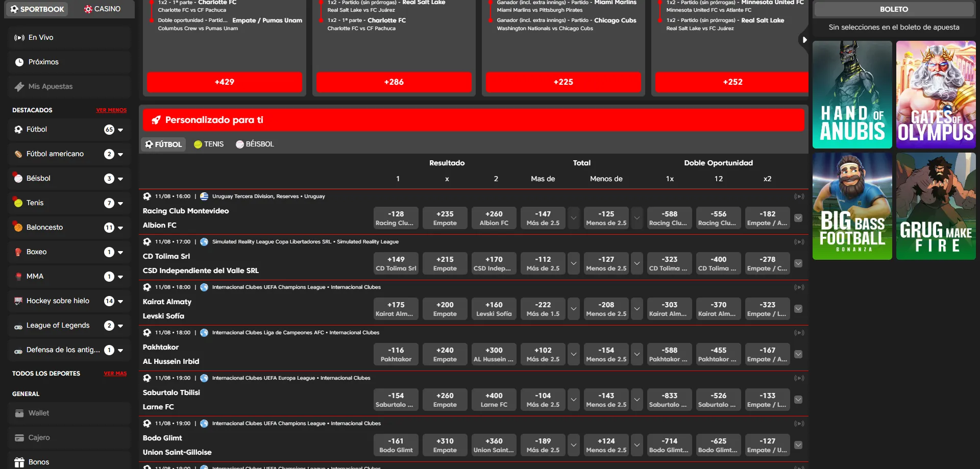Select Fútbol americano sidebar icon
The width and height of the screenshot is (980, 469).
18,154
